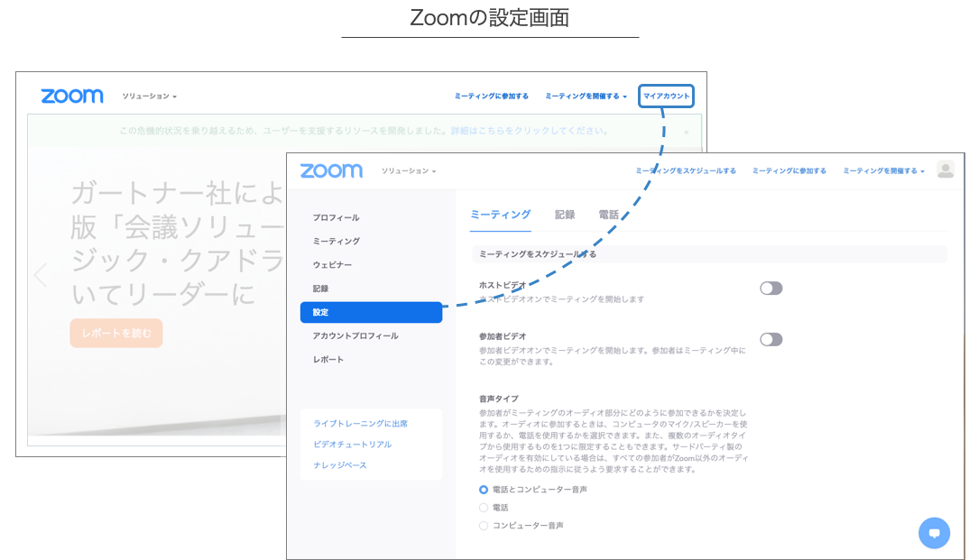Click ミーティングをスケジュールする in the top navigation
The height and width of the screenshot is (560, 969).
pyautogui.click(x=686, y=171)
